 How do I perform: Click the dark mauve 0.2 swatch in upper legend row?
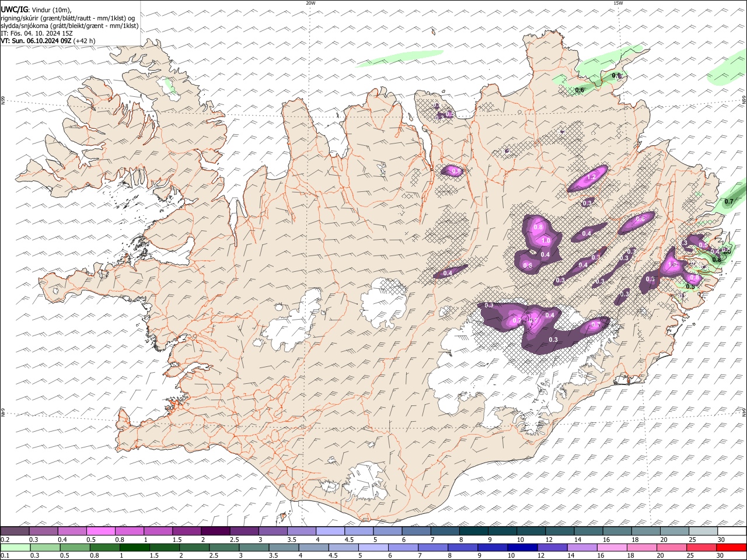coord(15,531)
